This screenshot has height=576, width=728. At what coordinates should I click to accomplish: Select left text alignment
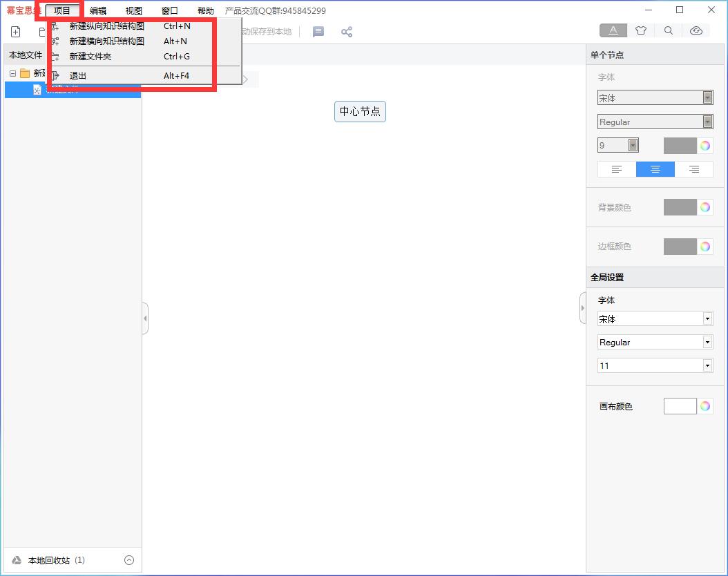coord(617,169)
